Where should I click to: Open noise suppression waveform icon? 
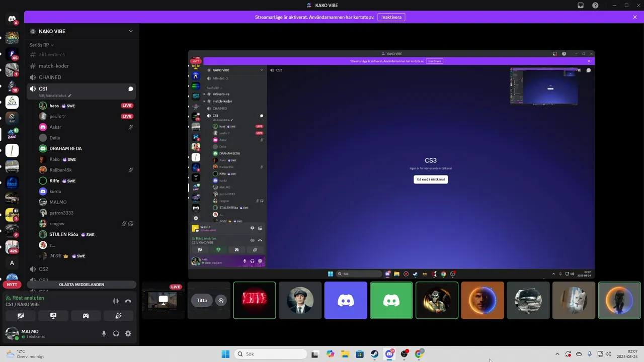click(x=116, y=301)
